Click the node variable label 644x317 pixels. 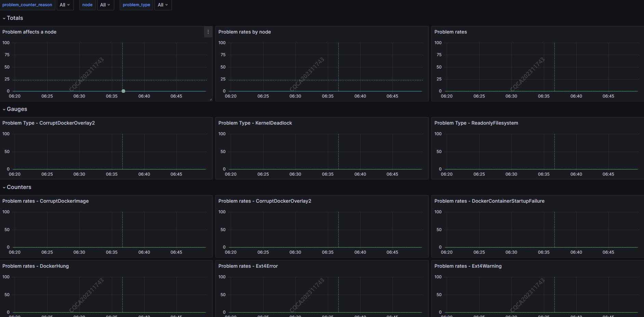87,5
